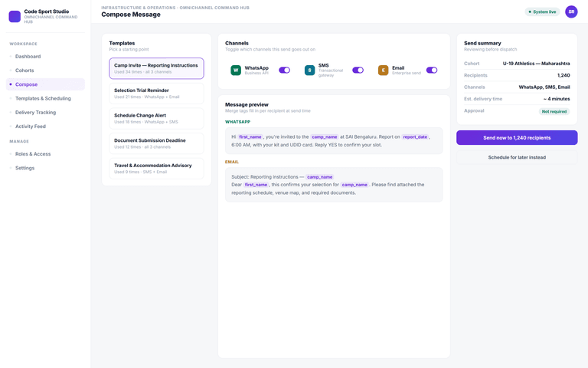Choose the Selection Trial Reminder template
Image resolution: width=588 pixels, height=368 pixels.
tap(156, 94)
